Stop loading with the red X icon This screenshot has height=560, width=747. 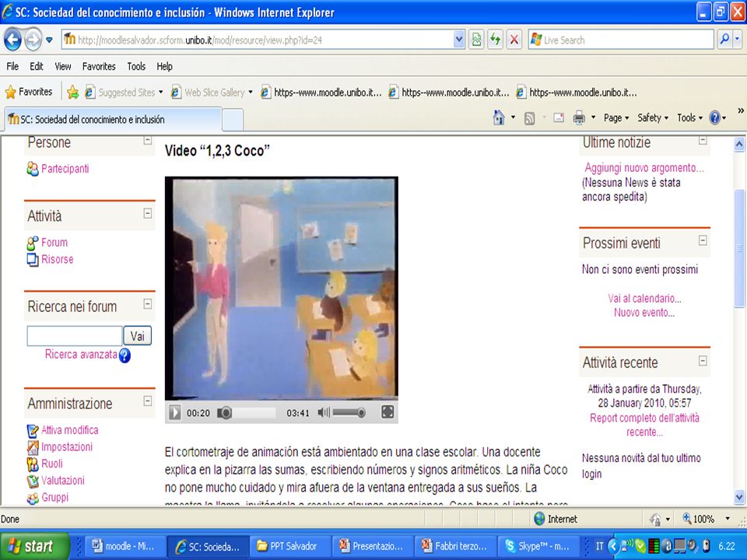click(514, 40)
